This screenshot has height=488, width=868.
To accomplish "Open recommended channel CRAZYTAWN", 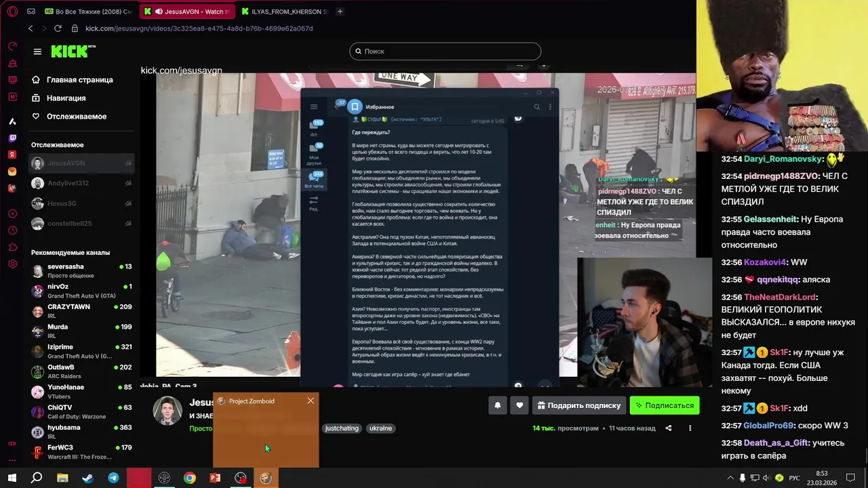I will (81, 311).
